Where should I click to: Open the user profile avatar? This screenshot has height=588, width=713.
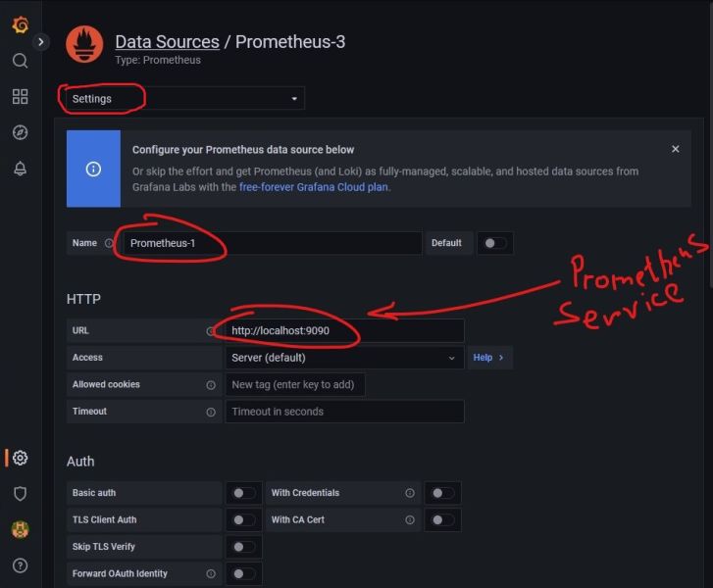click(20, 529)
